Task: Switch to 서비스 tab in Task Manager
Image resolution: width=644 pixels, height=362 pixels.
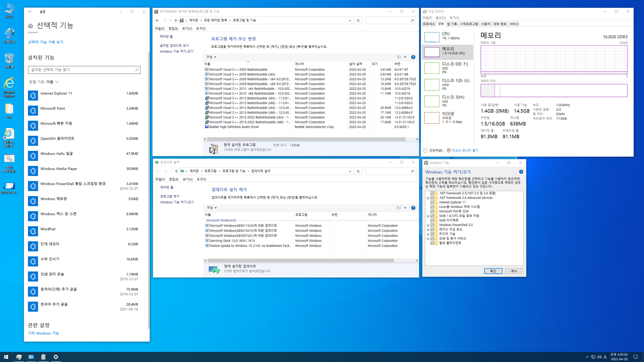Action: (x=514, y=24)
